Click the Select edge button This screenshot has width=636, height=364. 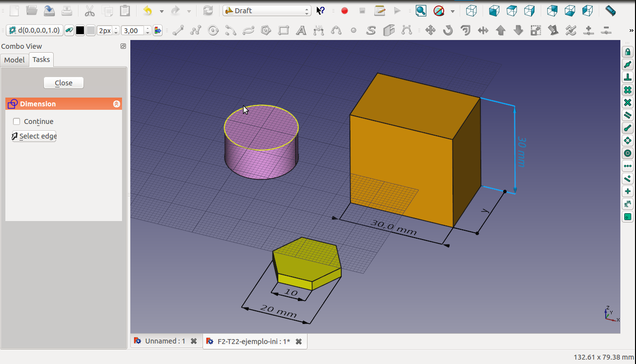[34, 136]
